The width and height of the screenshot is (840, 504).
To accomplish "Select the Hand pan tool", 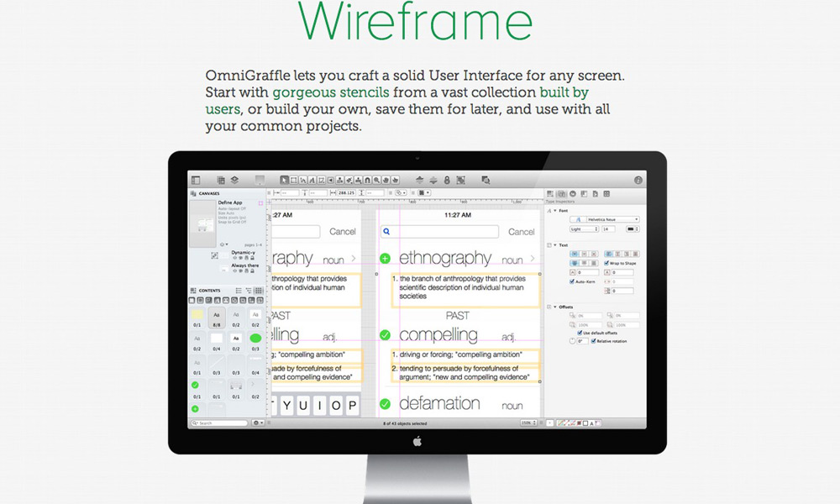I will (x=386, y=181).
